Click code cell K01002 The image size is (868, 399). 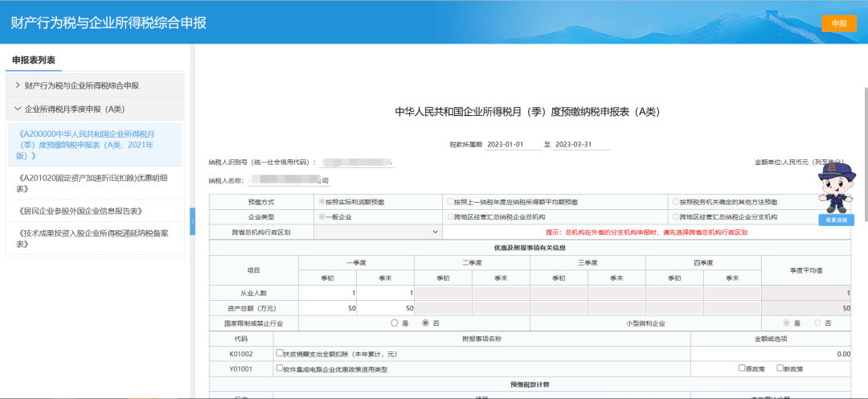[x=241, y=354]
